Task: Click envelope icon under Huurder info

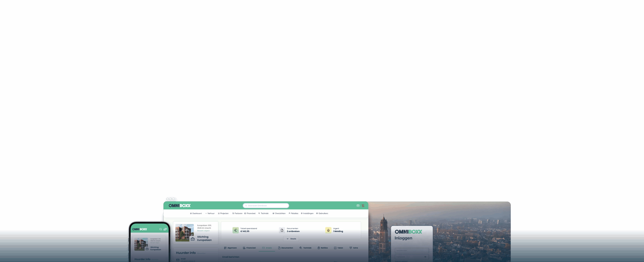Action: pyautogui.click(x=178, y=260)
